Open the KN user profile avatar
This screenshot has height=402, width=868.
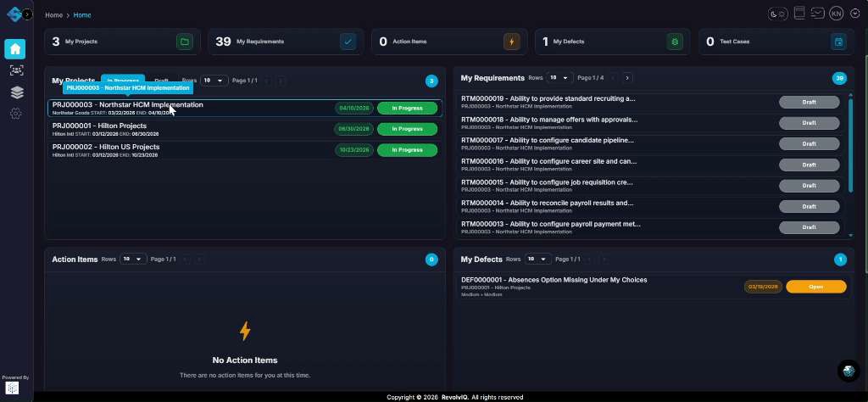(836, 14)
